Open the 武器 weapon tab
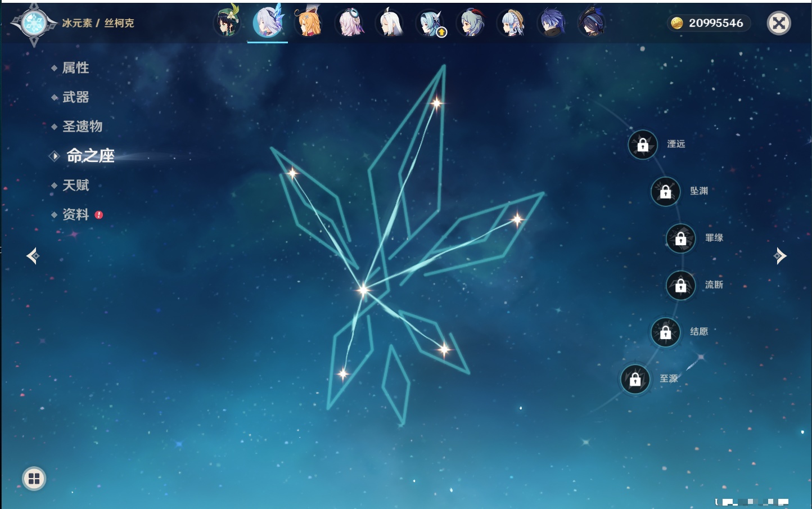This screenshot has width=812, height=509. pyautogui.click(x=75, y=97)
